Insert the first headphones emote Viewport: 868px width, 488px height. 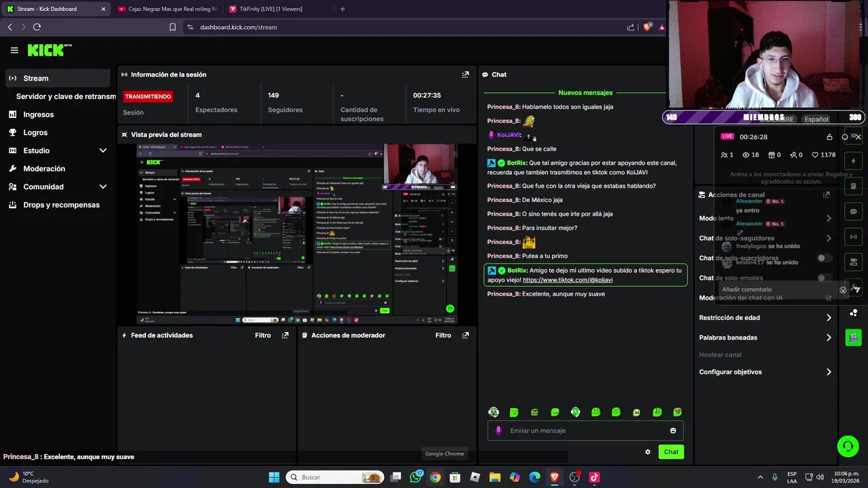click(494, 412)
